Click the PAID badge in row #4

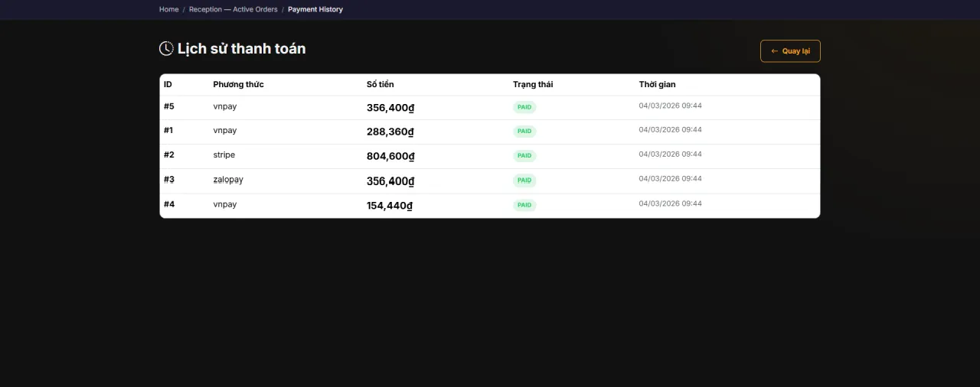point(524,205)
